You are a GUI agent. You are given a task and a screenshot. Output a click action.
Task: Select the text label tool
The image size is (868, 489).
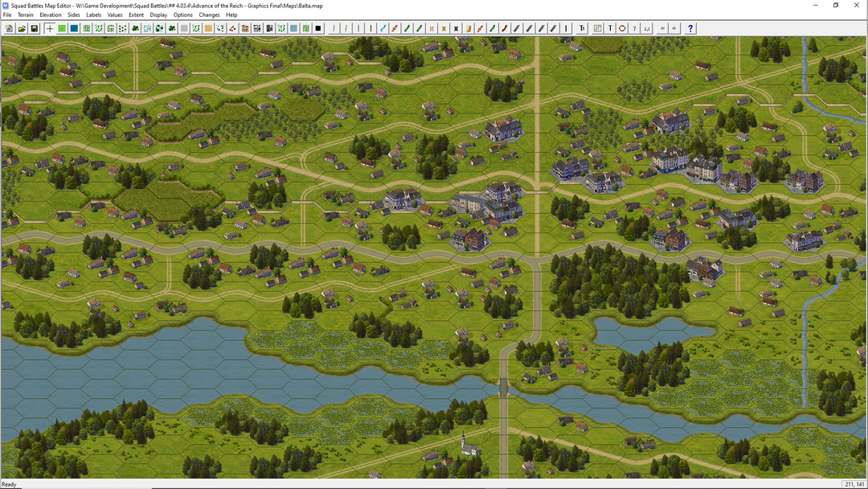pos(611,27)
